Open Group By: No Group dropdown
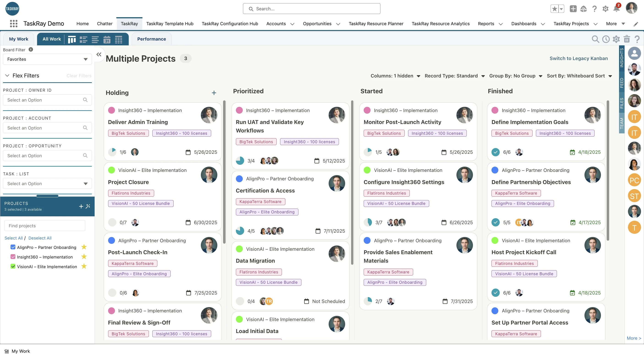This screenshot has width=644, height=358. (516, 76)
